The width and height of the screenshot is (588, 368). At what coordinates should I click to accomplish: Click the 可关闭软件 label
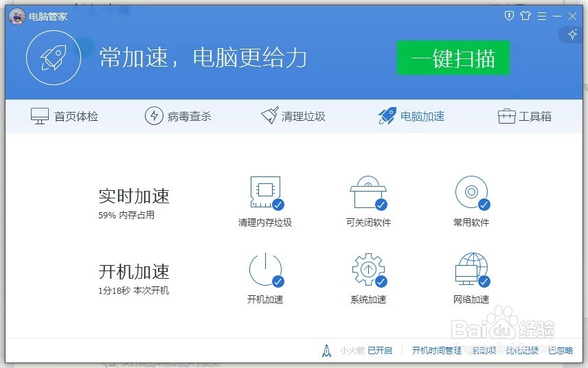click(368, 222)
